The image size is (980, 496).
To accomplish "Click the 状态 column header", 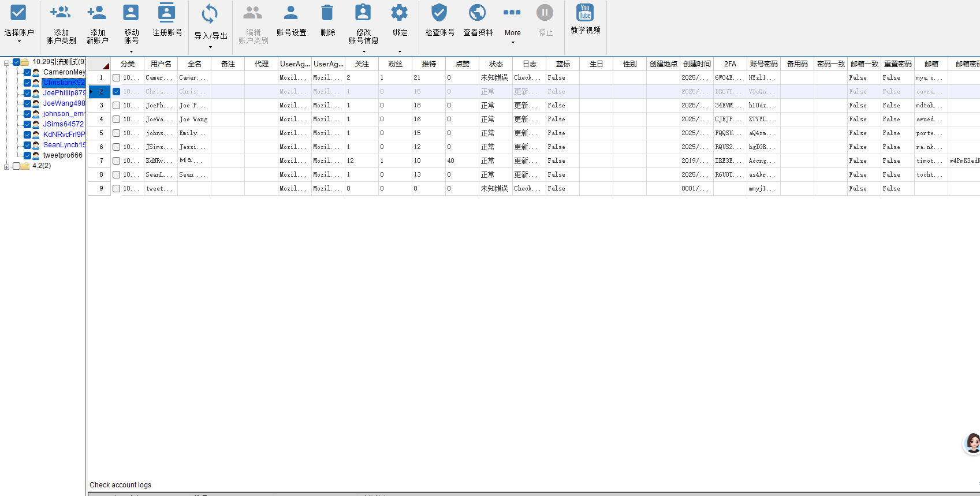I will 496,64.
